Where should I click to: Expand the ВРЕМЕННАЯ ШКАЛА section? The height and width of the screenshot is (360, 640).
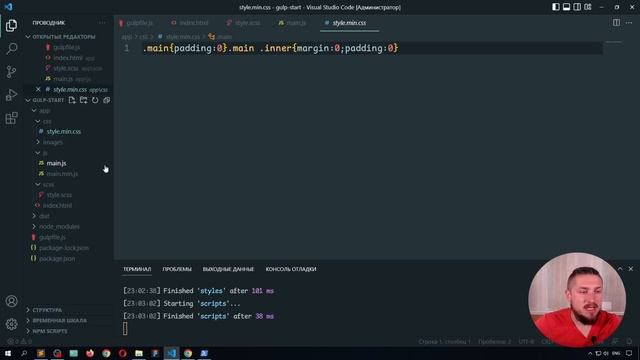pos(59,320)
